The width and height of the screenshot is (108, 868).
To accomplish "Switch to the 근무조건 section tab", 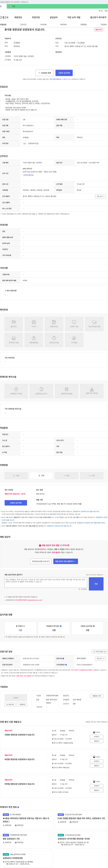I will [23, 25].
